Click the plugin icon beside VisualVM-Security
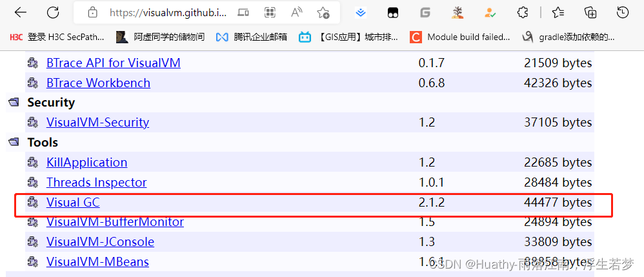 coord(33,123)
